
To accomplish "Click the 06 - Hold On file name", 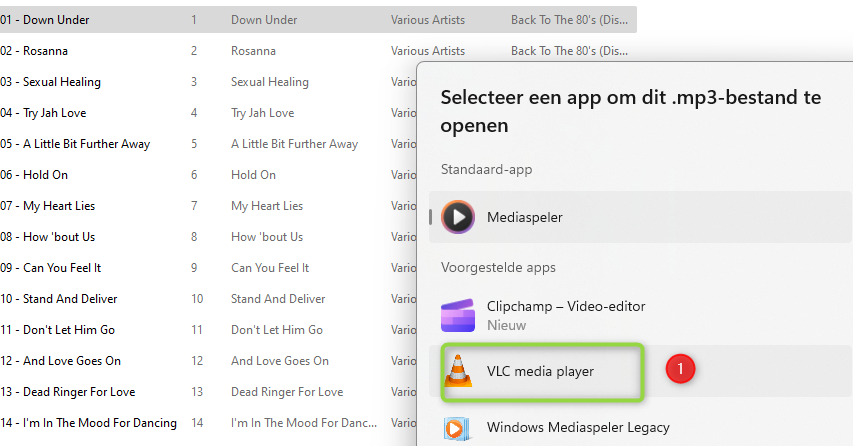I will coord(34,175).
